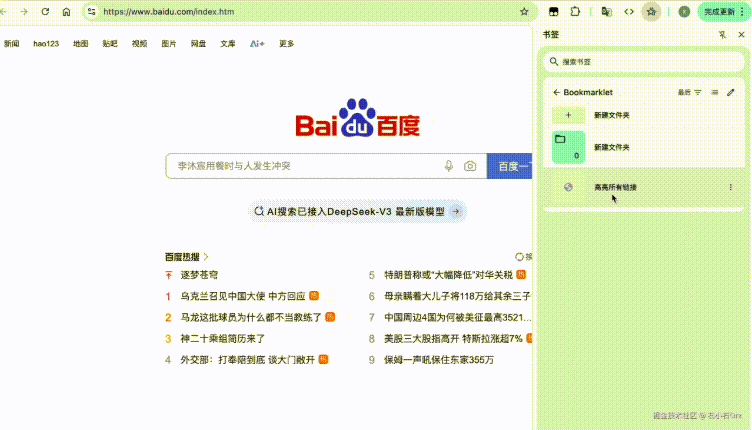Image resolution: width=752 pixels, height=430 pixels.
Task: Click the camera image search icon
Action: tap(470, 166)
